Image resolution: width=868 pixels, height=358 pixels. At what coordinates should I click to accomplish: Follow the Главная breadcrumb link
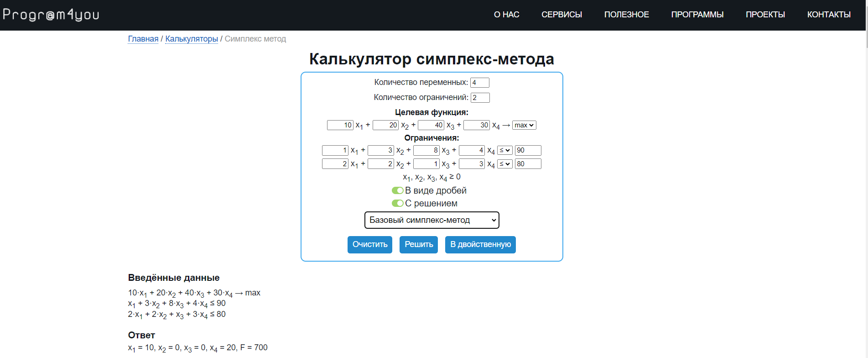(143, 39)
